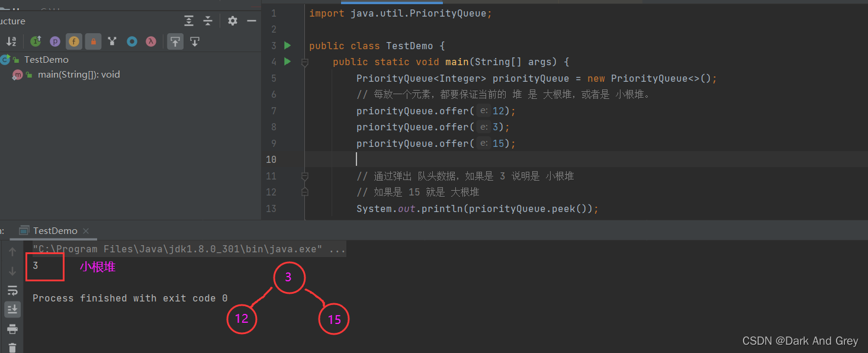Viewport: 868px width, 353px height.
Task: Click 'main' method name in editor
Action: point(457,62)
